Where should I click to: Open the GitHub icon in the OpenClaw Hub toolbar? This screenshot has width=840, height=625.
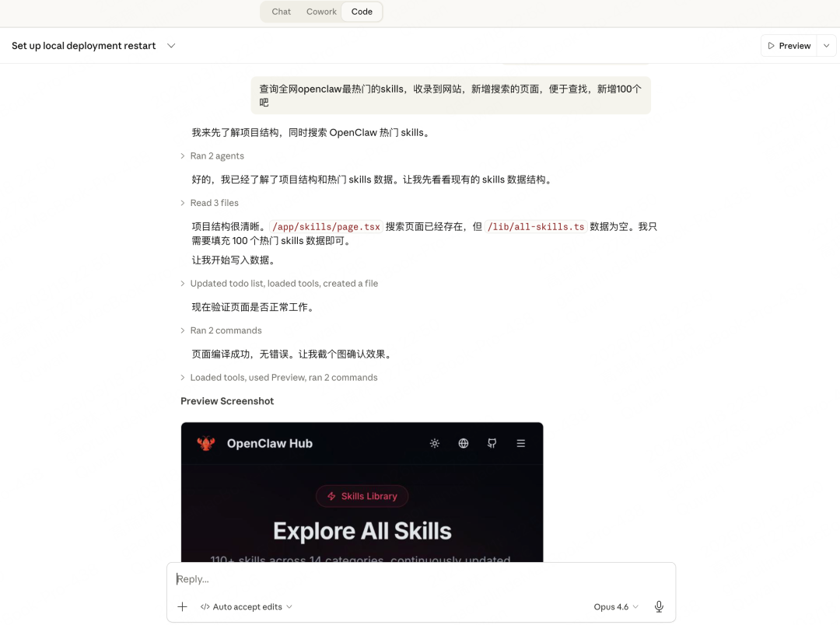tap(492, 443)
